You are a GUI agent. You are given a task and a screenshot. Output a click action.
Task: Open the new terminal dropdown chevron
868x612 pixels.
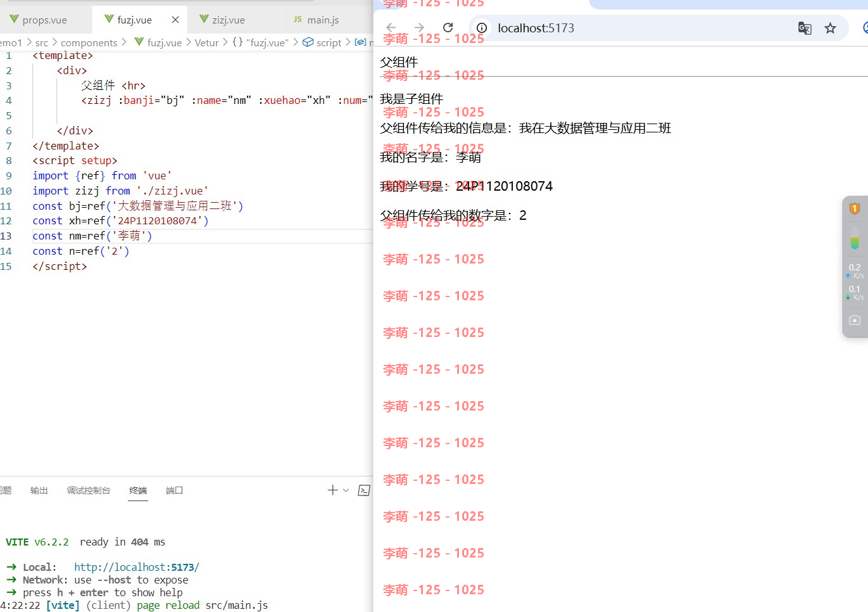(346, 490)
